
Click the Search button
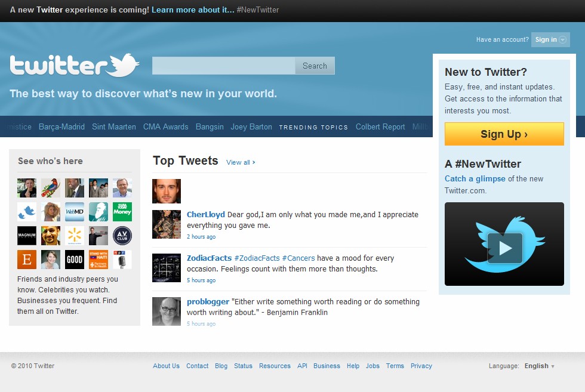coord(315,66)
